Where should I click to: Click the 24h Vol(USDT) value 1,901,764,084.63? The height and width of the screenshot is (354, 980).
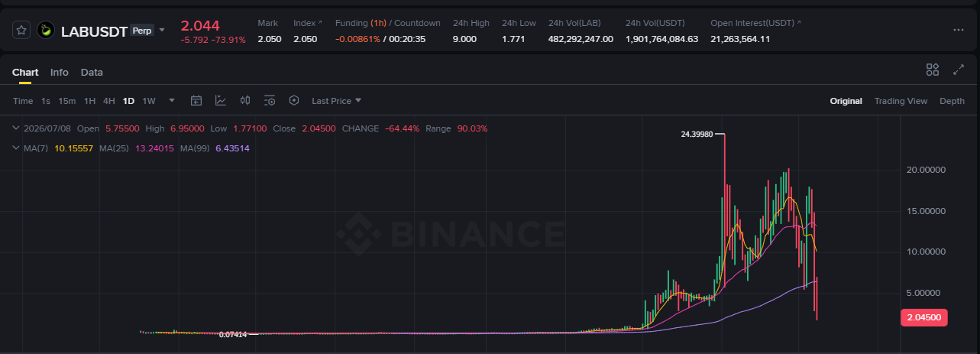click(x=661, y=39)
